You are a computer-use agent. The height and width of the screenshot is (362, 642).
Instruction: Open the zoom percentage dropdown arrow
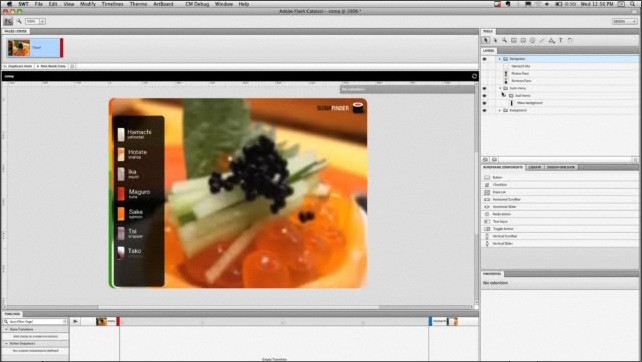click(42, 21)
